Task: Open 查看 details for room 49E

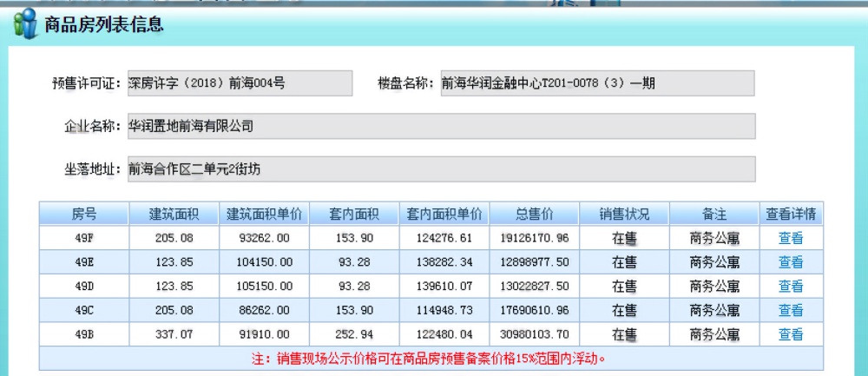Action: [791, 262]
